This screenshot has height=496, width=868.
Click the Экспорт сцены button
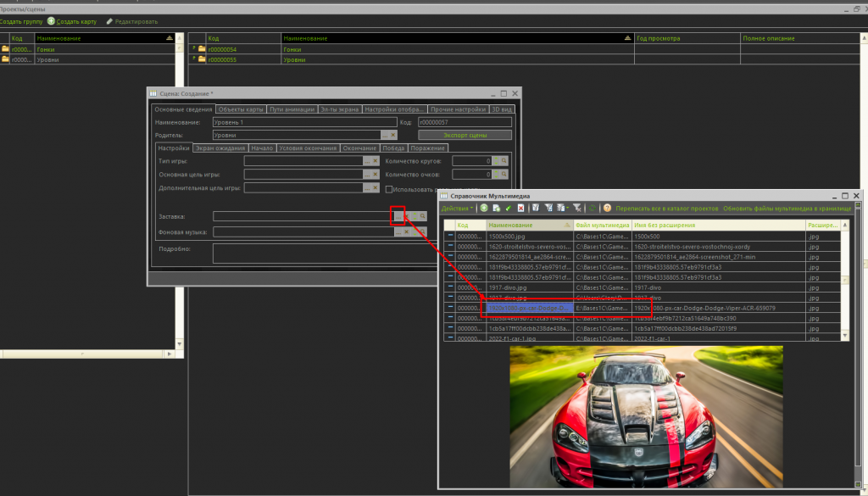465,135
